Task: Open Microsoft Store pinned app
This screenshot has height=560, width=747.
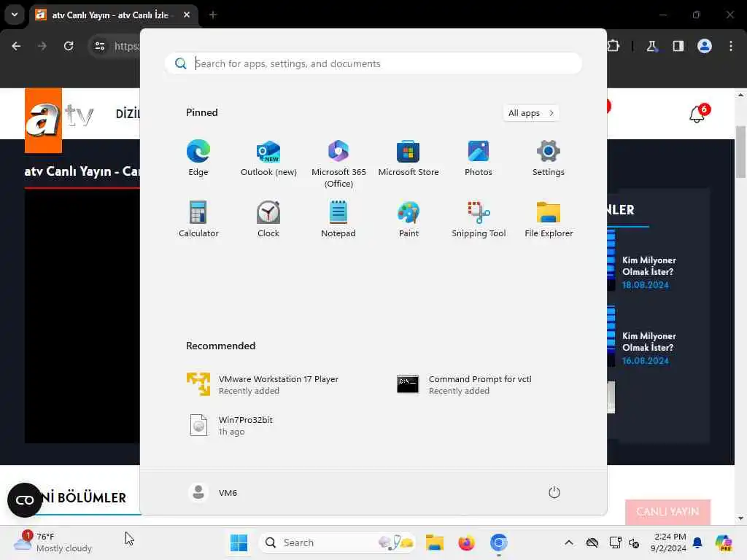Action: 409,158
